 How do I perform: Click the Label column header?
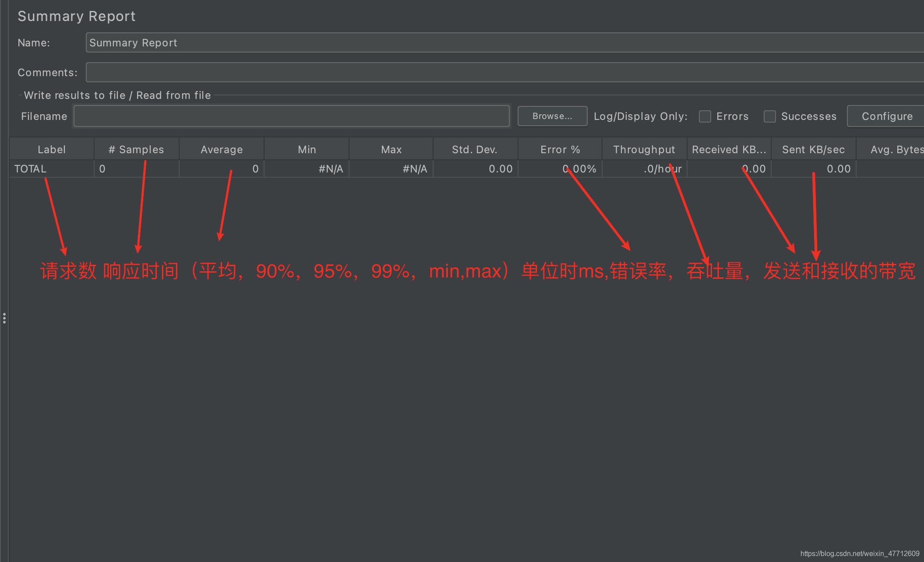(52, 149)
